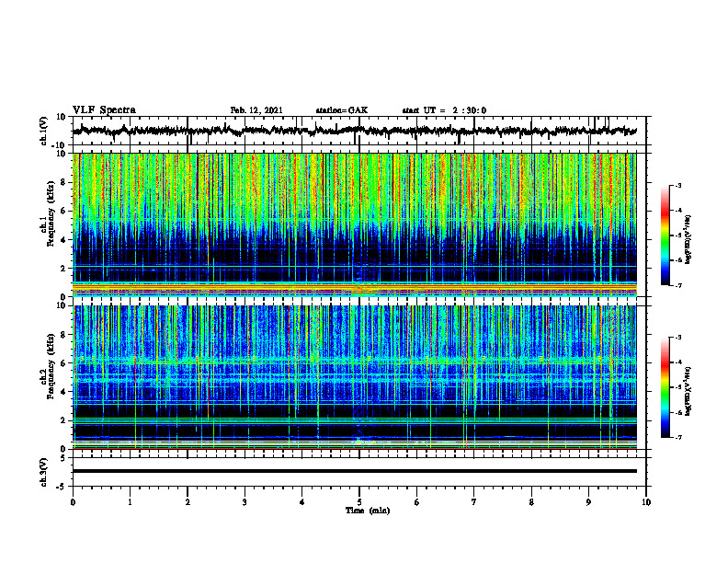The width and height of the screenshot is (728, 563).
Task: Click the "-7" label on ch.1 colorbar
Action: click(x=677, y=285)
